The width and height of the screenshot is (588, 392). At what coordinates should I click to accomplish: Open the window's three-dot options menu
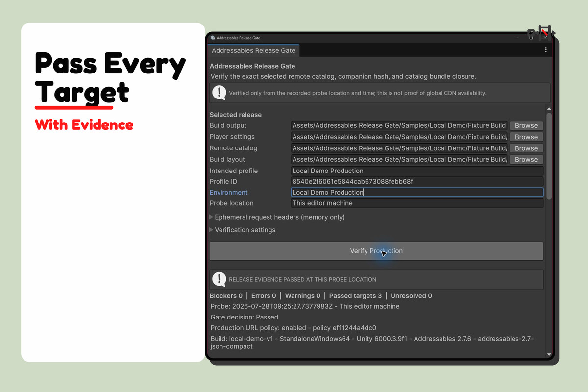pyautogui.click(x=546, y=50)
